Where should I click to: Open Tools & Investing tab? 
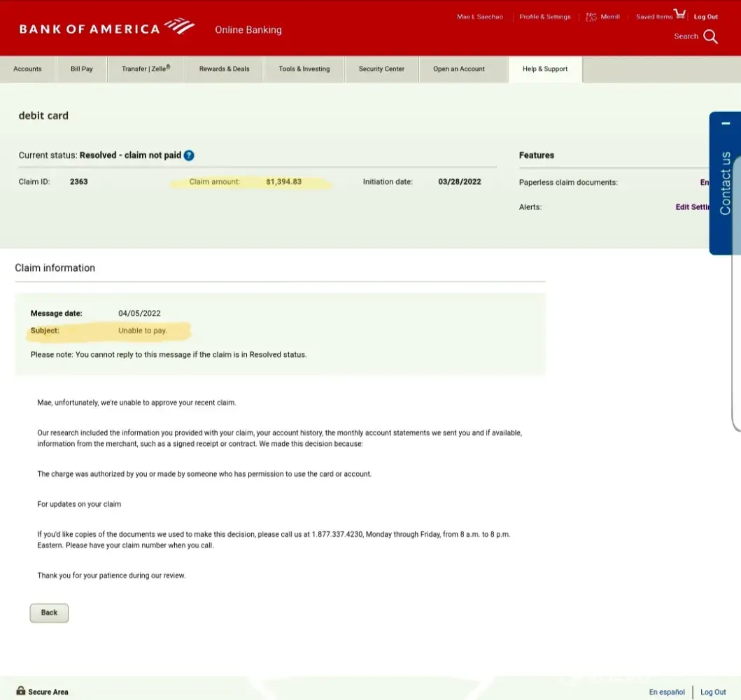pyautogui.click(x=304, y=69)
